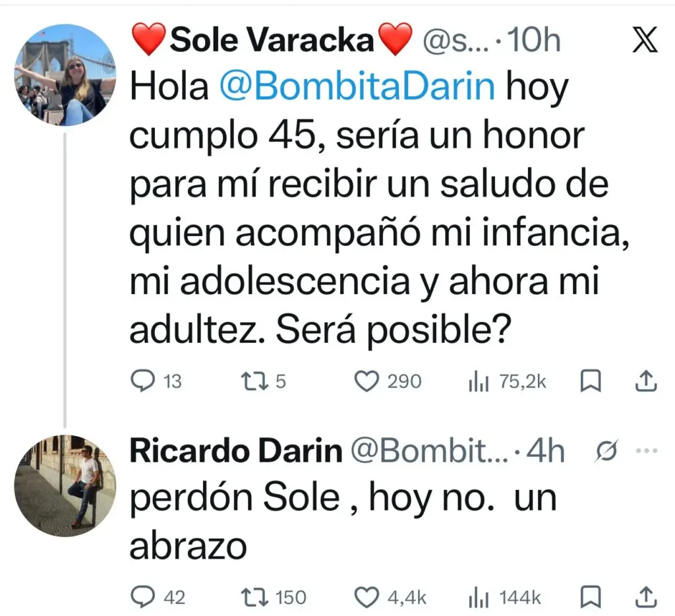This screenshot has width=675, height=616.
Task: Repost Ricardo Darin's reply
Action: pyautogui.click(x=253, y=598)
